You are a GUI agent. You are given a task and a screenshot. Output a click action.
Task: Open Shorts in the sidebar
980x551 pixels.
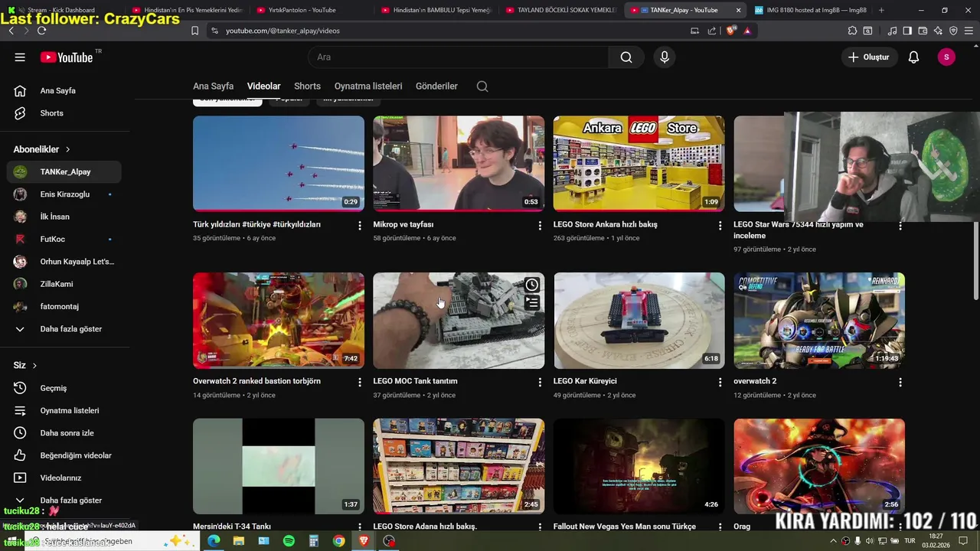coord(64,113)
